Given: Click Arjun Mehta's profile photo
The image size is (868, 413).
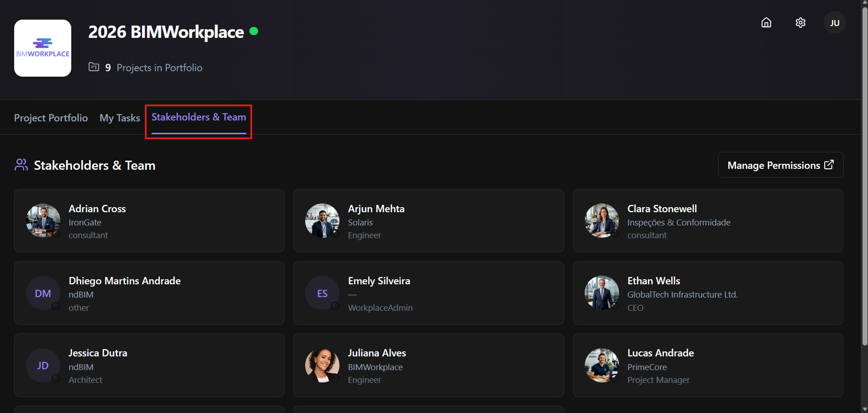Looking at the screenshot, I should (322, 220).
